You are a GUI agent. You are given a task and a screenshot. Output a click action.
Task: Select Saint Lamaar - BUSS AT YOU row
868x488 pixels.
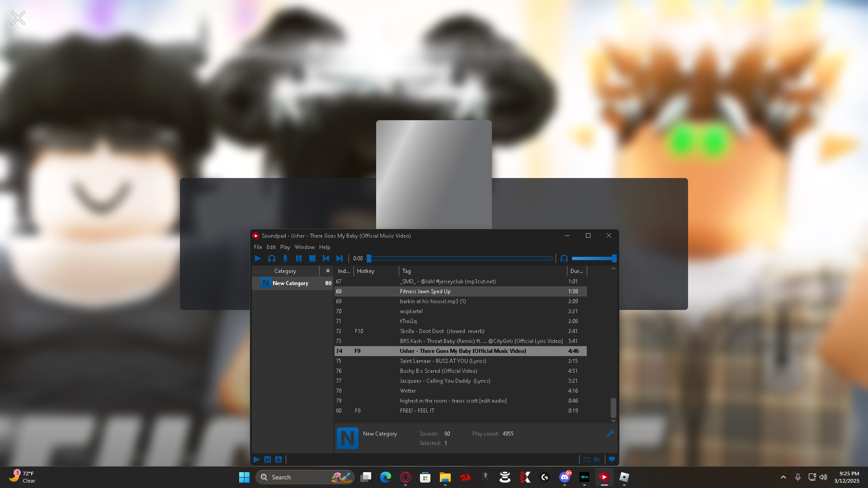click(x=461, y=361)
